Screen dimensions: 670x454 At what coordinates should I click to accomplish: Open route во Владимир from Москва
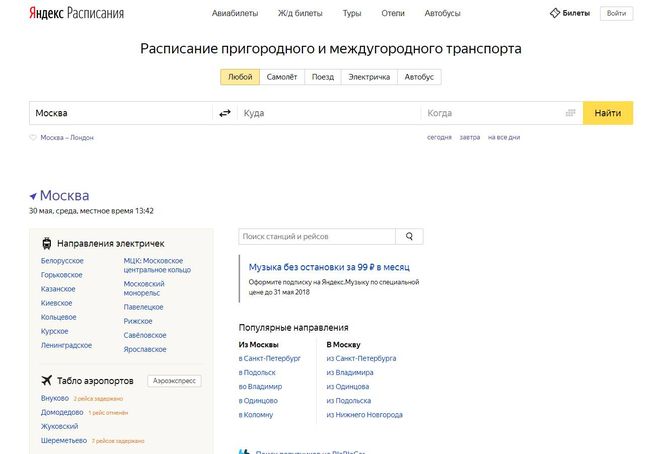[x=260, y=386]
